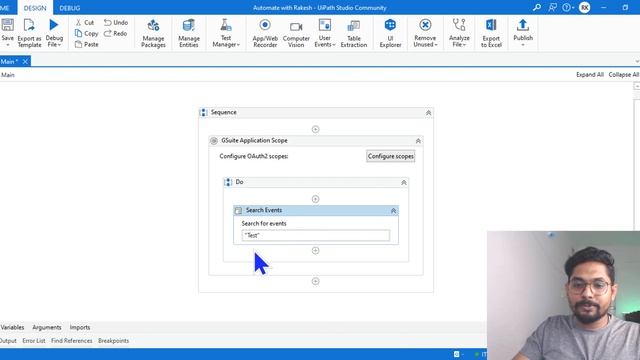Open the Output panel

(8, 340)
